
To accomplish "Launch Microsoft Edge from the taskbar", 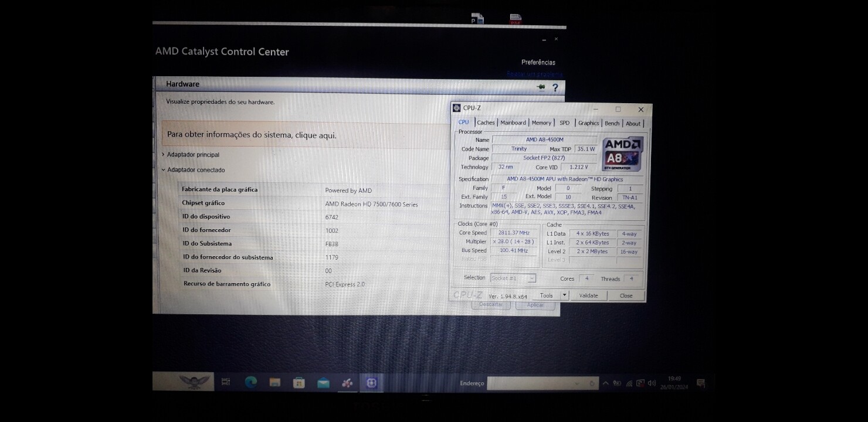I will click(250, 383).
